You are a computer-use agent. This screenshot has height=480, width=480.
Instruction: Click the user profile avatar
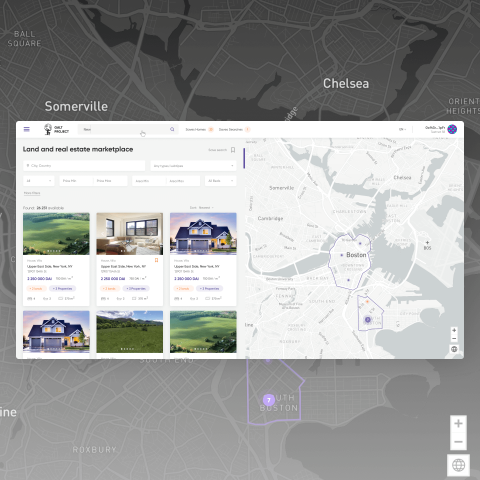(x=452, y=129)
